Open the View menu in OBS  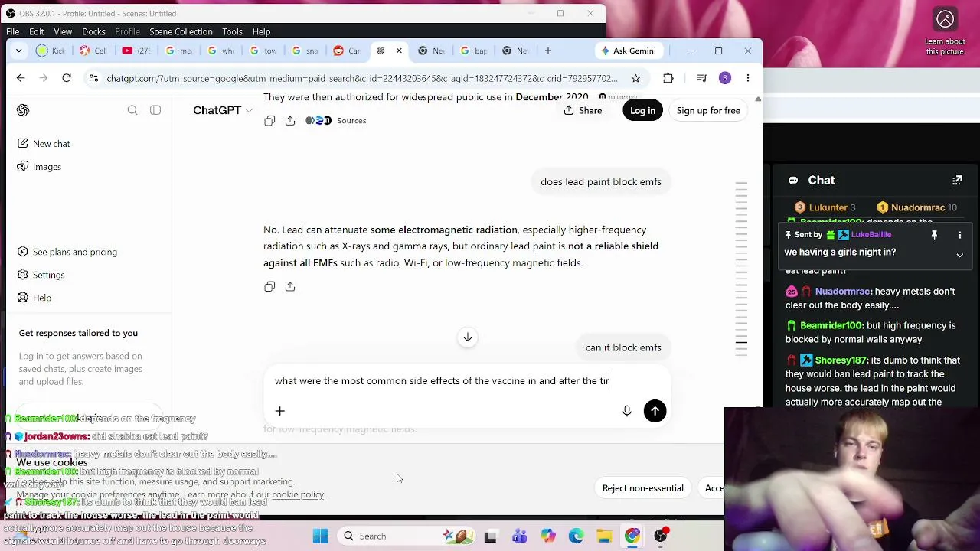pos(63,31)
